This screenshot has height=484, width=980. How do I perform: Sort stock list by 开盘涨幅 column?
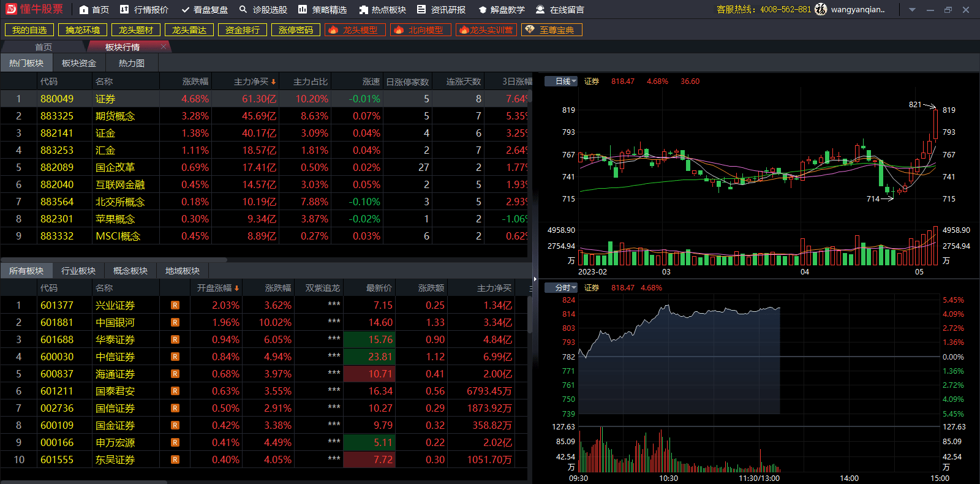click(217, 288)
